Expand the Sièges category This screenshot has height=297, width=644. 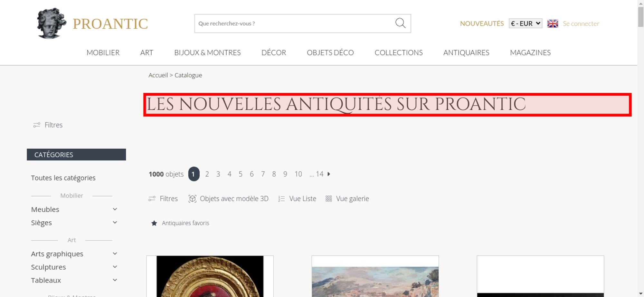click(x=115, y=222)
